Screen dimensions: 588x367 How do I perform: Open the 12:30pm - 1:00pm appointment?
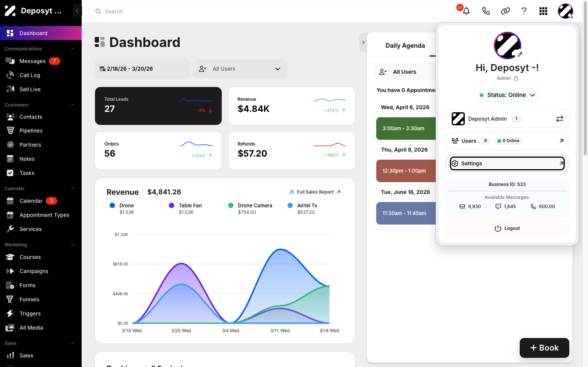click(x=406, y=171)
